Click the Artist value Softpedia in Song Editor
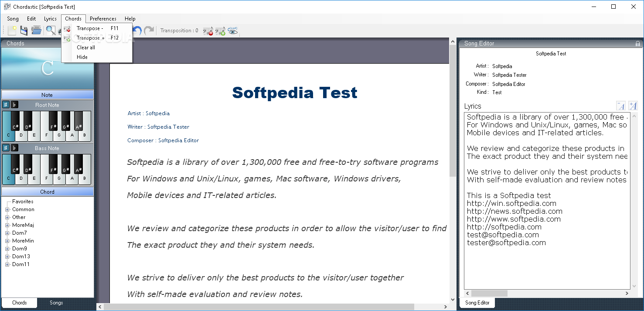 coord(502,66)
